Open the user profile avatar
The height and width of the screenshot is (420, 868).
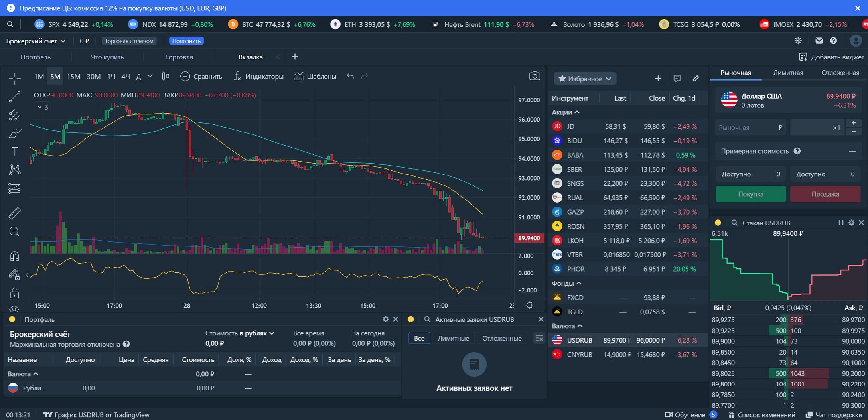[x=856, y=41]
